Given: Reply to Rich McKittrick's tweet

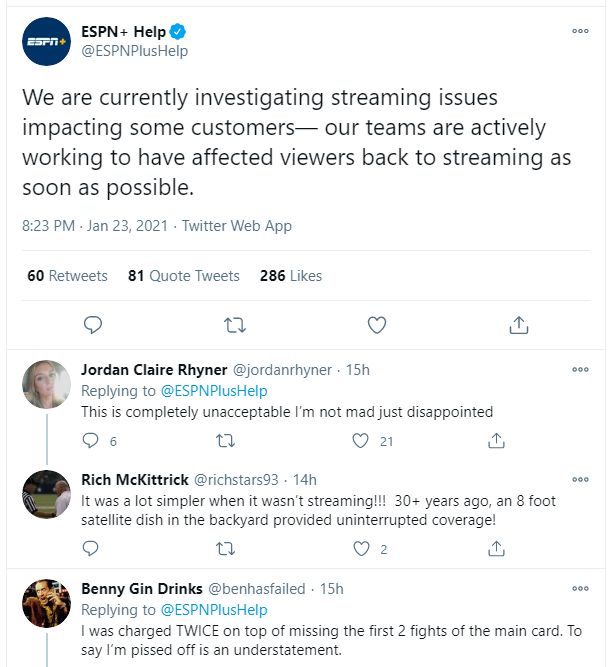Looking at the screenshot, I should [91, 548].
